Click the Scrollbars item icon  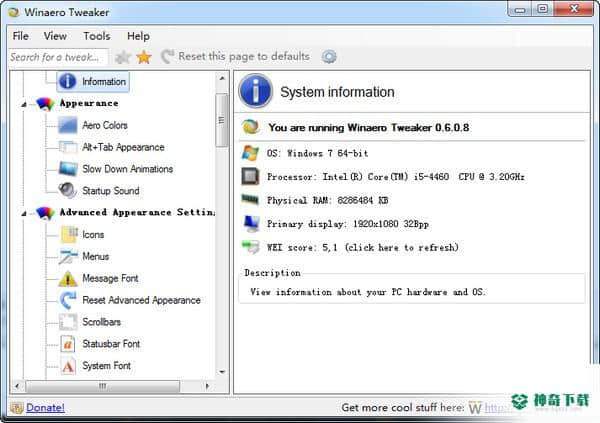tap(68, 322)
